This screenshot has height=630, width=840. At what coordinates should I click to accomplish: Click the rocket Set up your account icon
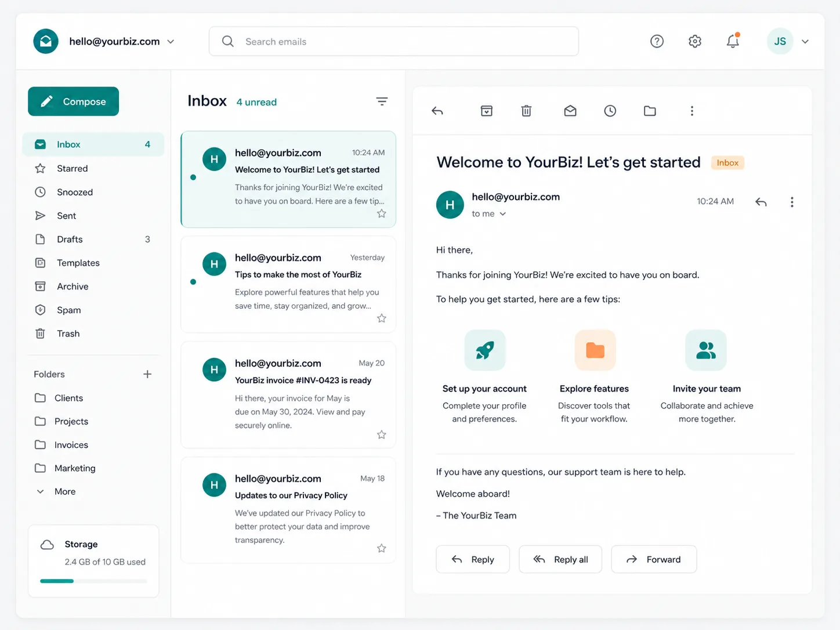tap(485, 350)
